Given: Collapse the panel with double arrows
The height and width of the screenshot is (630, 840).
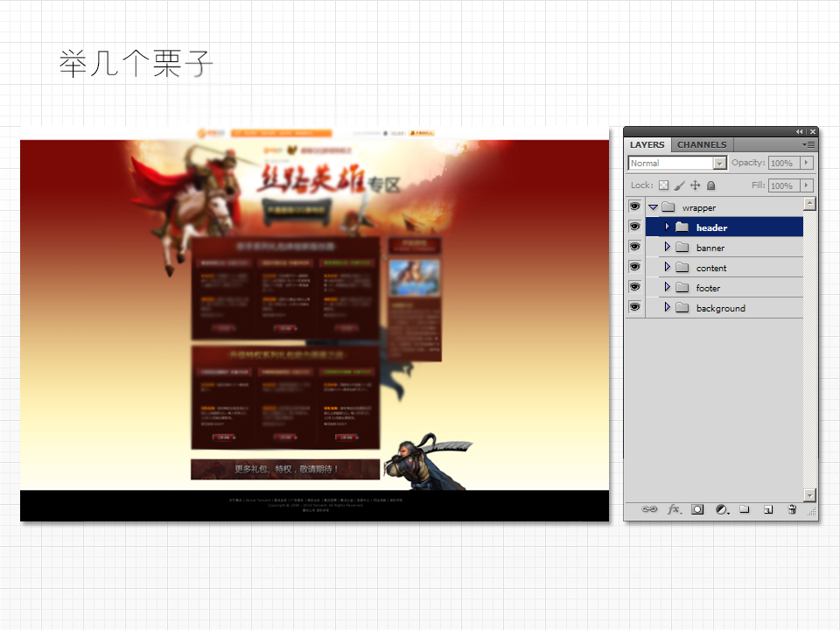Looking at the screenshot, I should coord(799,131).
